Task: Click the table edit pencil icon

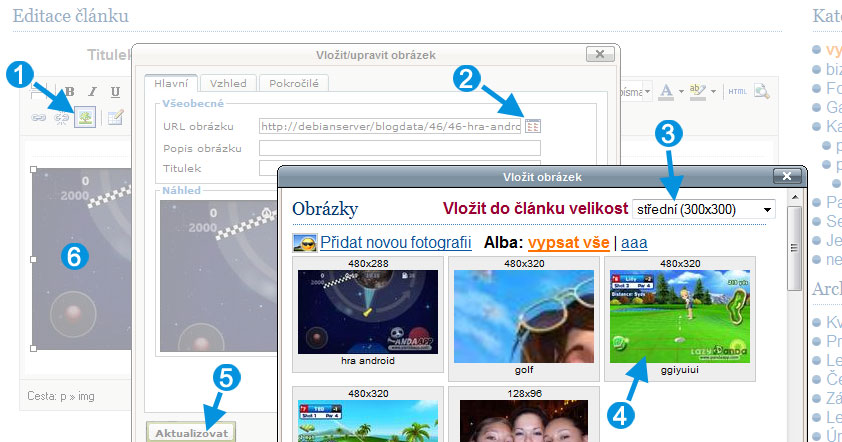Action: pos(115,117)
